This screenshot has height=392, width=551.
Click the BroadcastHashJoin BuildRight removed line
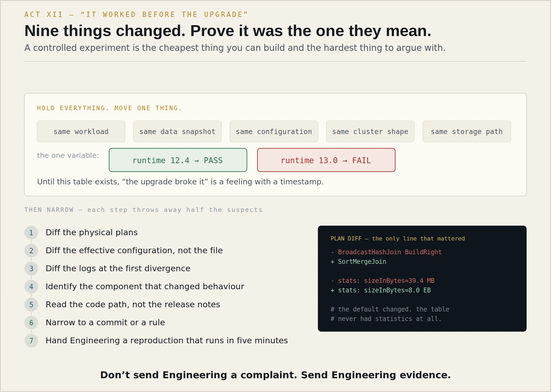[386, 252]
